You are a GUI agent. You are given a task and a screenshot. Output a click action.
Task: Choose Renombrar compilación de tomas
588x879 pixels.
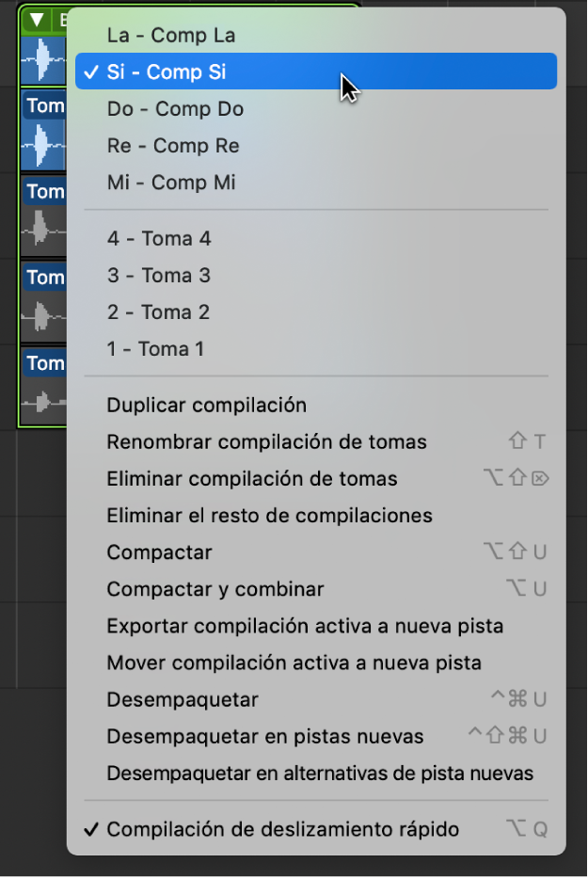pyautogui.click(x=267, y=442)
